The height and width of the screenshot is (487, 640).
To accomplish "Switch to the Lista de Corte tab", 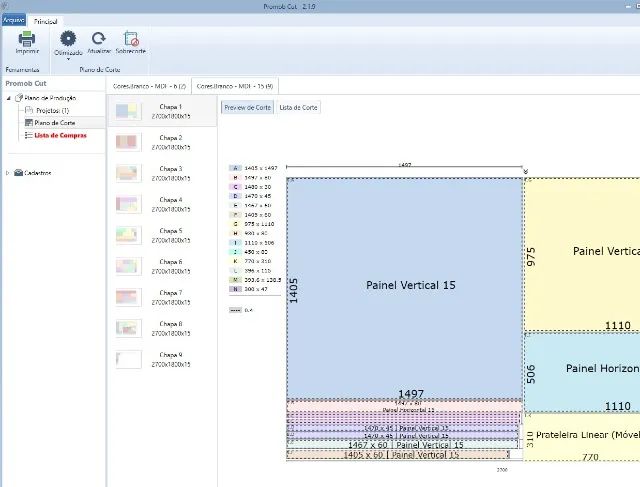I will point(298,106).
